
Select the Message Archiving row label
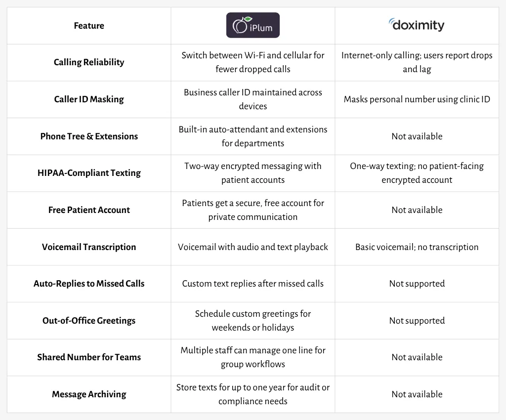(89, 394)
